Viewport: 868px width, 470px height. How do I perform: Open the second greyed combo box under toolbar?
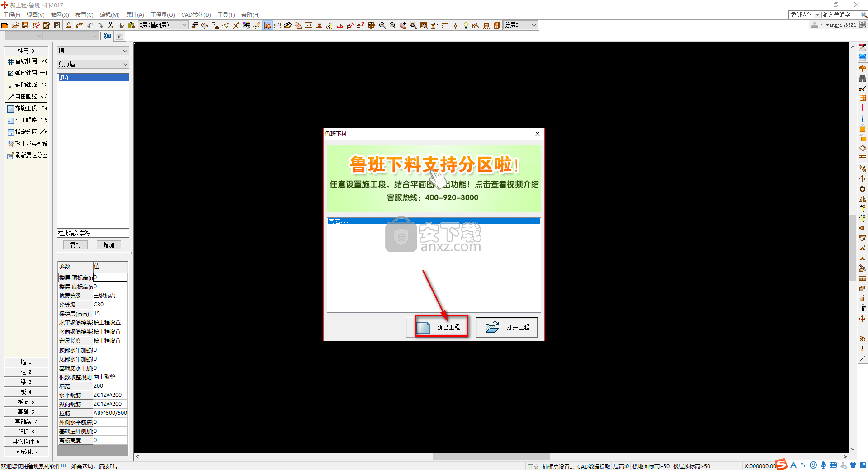pyautogui.click(x=71, y=36)
